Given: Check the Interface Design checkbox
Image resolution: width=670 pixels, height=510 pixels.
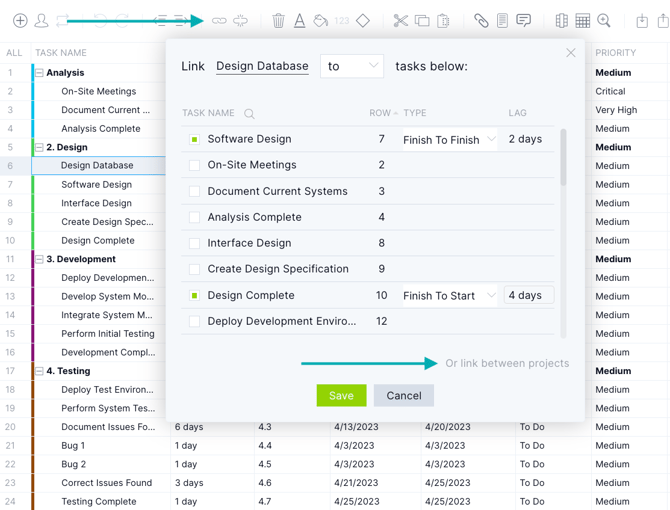Looking at the screenshot, I should [x=194, y=243].
